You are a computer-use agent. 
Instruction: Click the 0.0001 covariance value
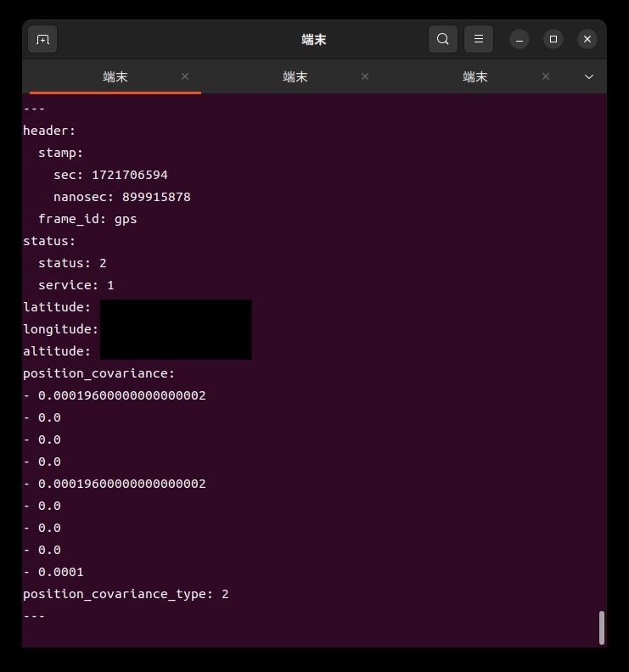point(61,572)
